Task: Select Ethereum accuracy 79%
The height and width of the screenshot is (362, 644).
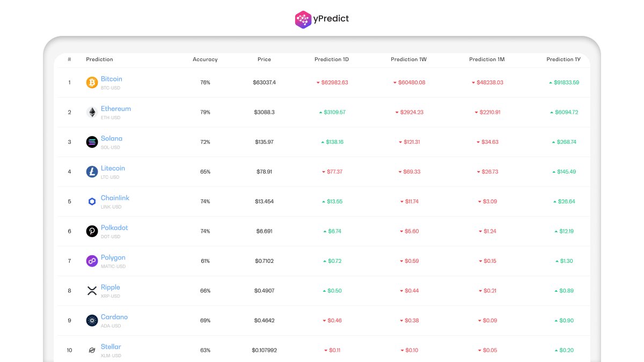Action: coord(205,112)
